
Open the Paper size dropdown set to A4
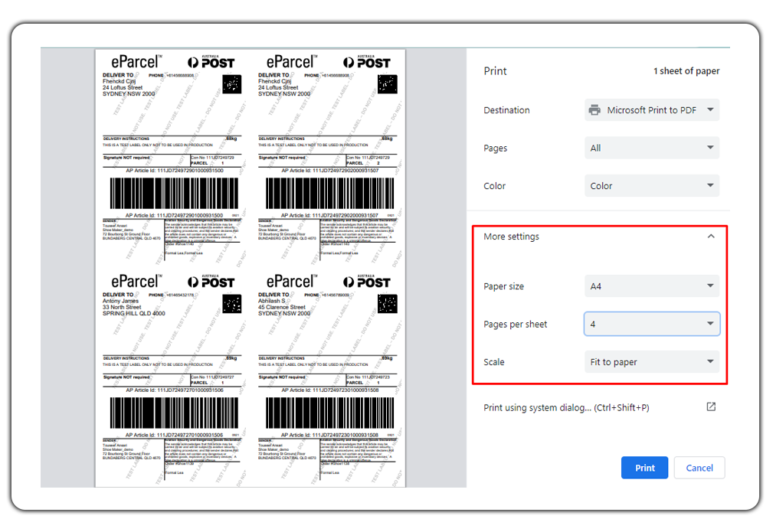coord(652,286)
